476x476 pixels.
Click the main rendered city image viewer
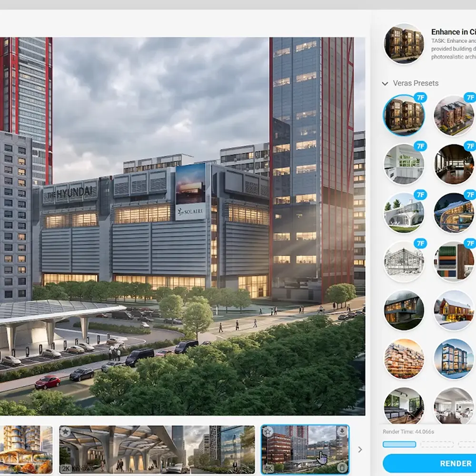click(x=182, y=226)
